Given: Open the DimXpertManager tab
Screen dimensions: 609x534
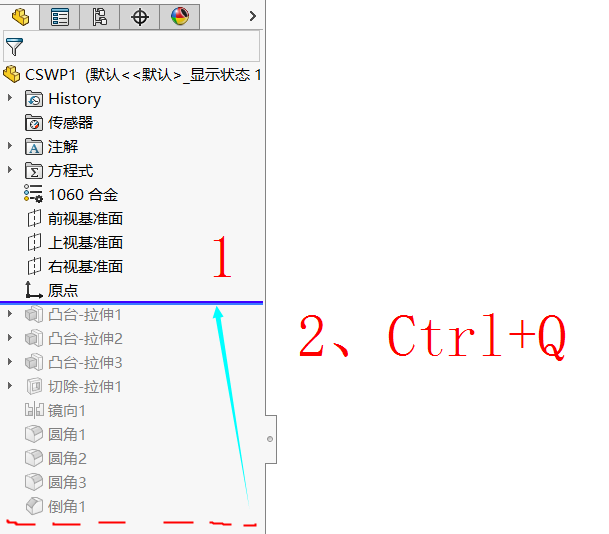Looking at the screenshot, I should click(139, 17).
